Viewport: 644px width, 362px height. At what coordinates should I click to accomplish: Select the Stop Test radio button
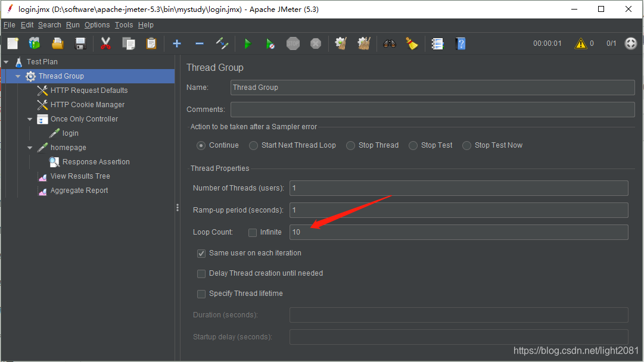[413, 146]
